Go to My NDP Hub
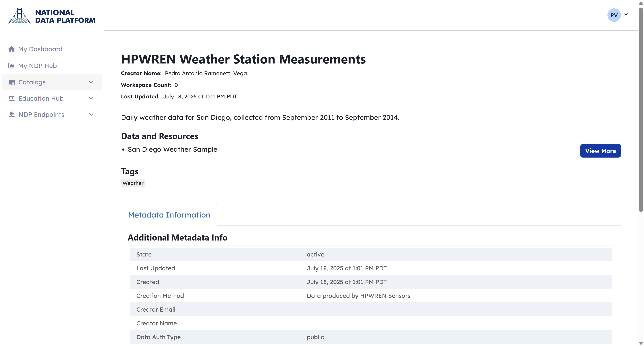Screen dimensions: 644x346 click(x=38, y=66)
